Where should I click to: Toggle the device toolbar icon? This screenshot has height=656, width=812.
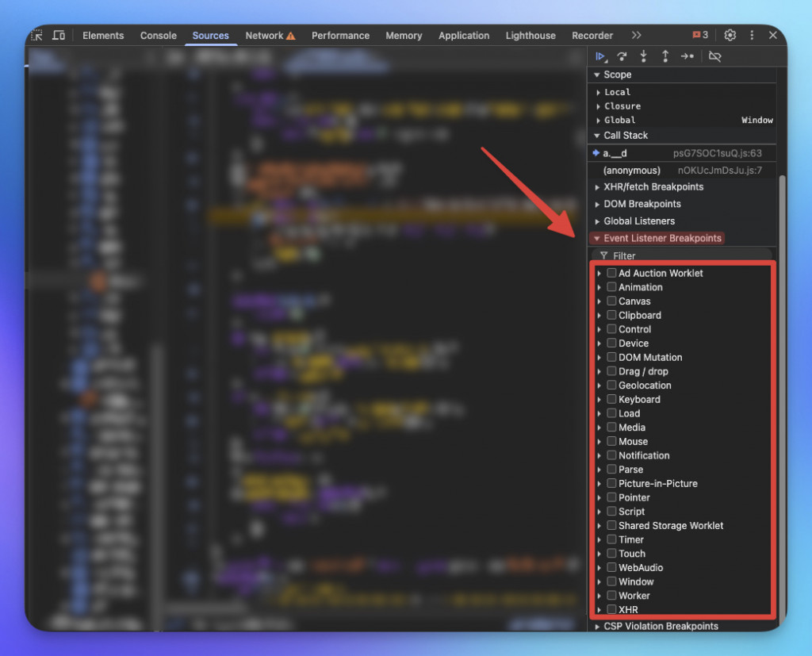pos(59,35)
